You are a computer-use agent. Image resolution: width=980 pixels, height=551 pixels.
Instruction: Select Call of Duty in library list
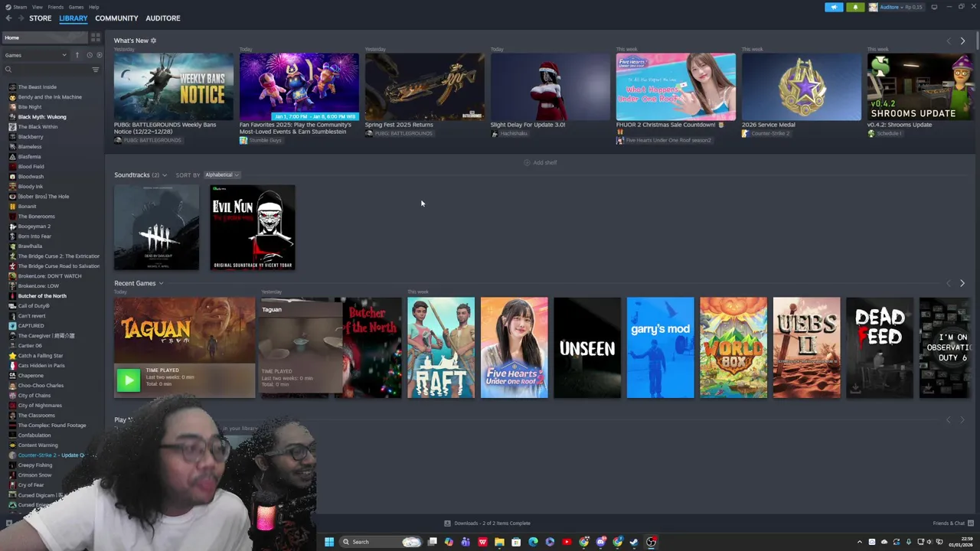34,306
